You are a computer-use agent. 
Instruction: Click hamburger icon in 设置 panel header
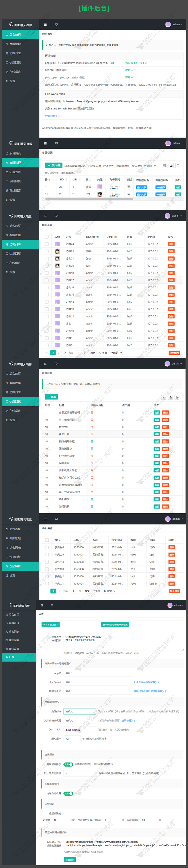coord(42,605)
